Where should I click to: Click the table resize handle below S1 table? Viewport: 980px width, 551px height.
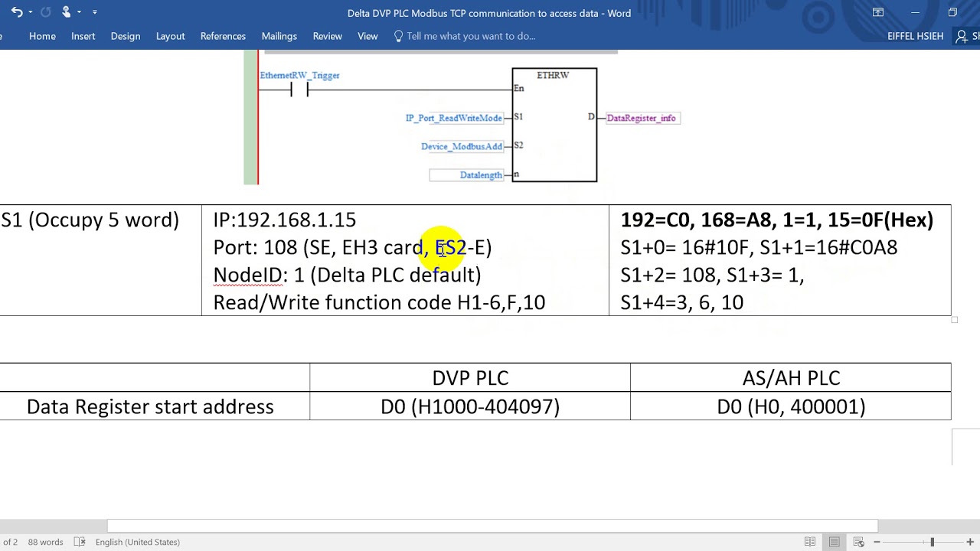(955, 319)
